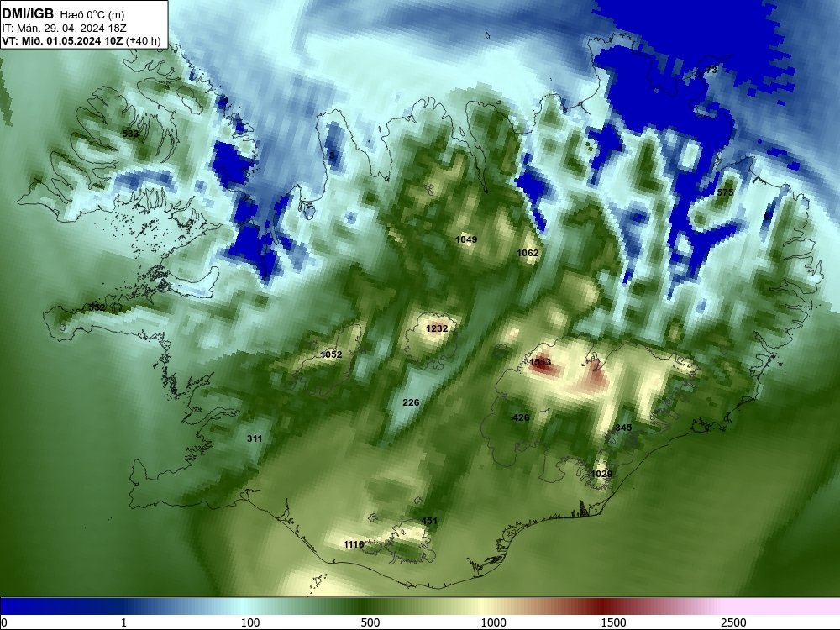Screen dimensions: 840x630
Task: Click the DMI/IGB title label
Action: 28,14
